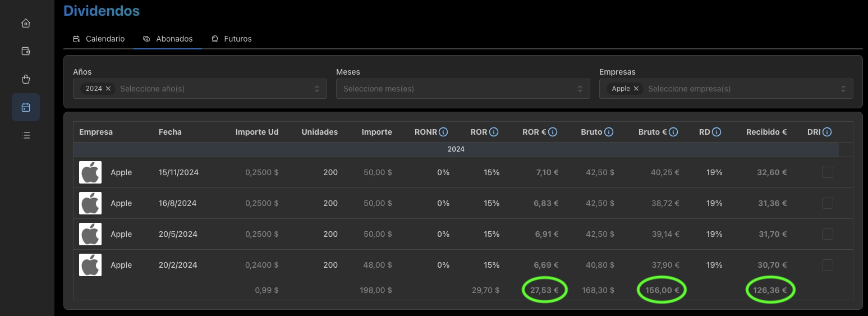This screenshot has width=868, height=316.
Task: Click the 168,30 $ gross total
Action: [598, 290]
